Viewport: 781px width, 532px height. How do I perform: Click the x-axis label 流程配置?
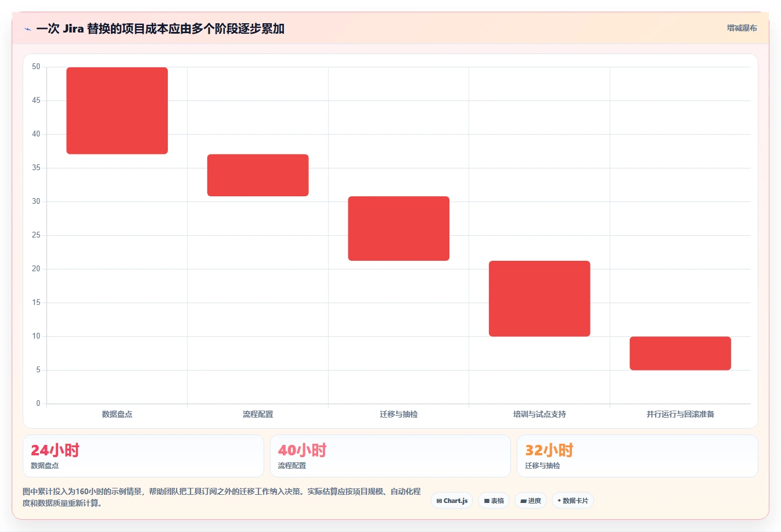(x=258, y=414)
